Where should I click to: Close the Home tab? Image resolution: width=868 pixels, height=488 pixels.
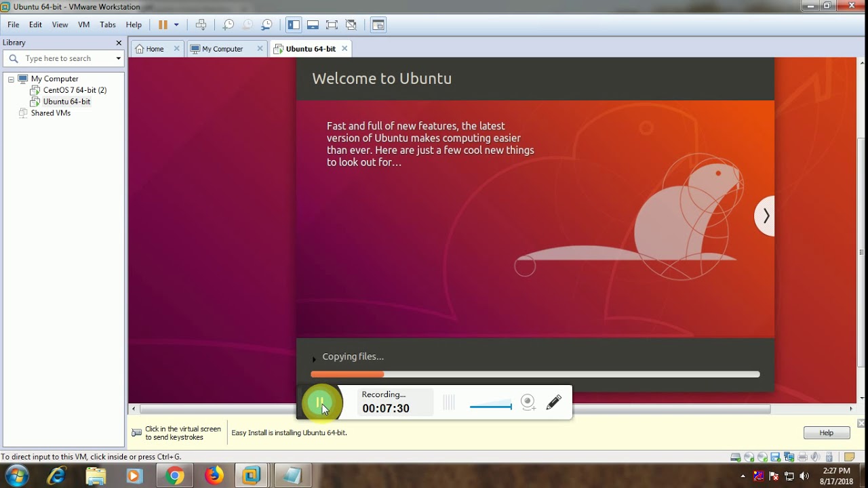(x=176, y=49)
